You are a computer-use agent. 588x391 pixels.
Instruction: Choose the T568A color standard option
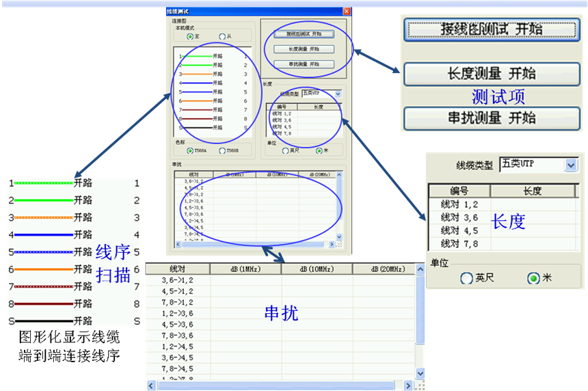click(x=190, y=150)
